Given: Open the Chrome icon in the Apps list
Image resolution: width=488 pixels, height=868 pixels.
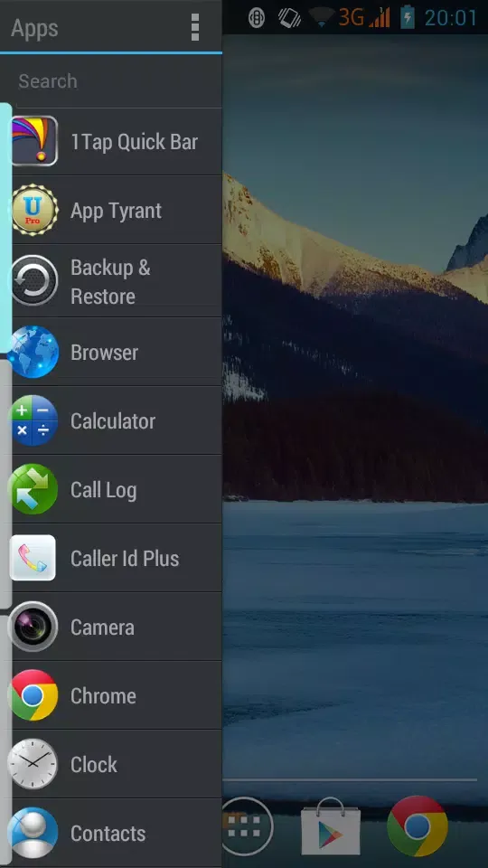Looking at the screenshot, I should point(33,695).
